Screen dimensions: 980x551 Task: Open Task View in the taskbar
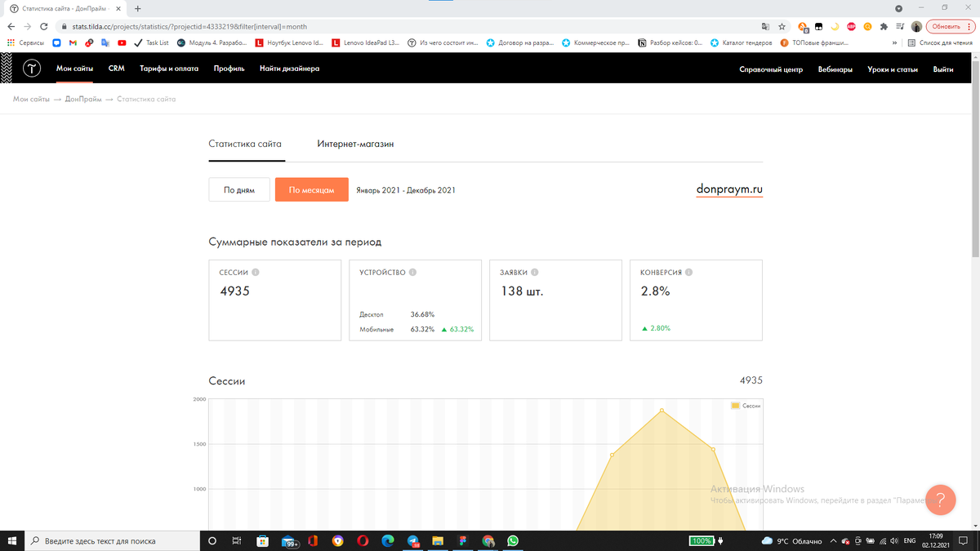click(236, 540)
